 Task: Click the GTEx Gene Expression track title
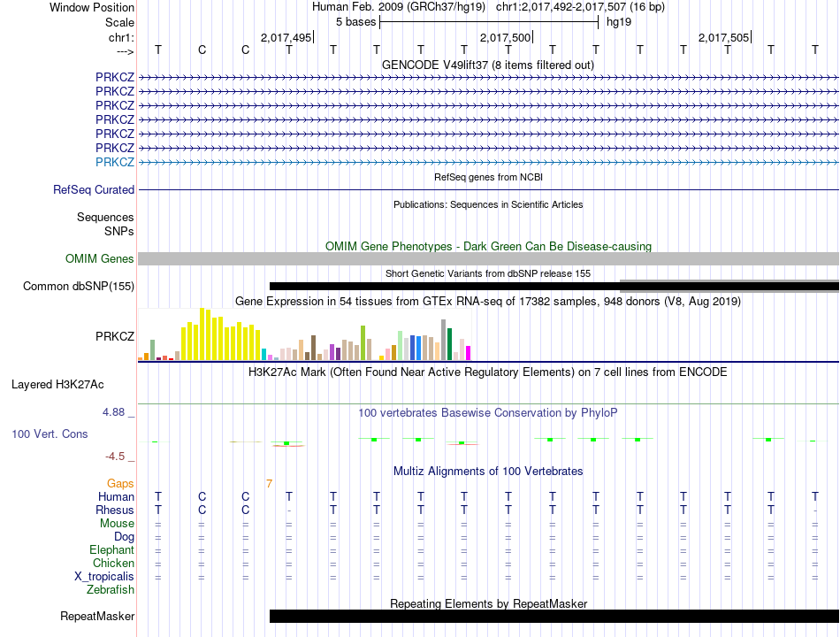[487, 302]
